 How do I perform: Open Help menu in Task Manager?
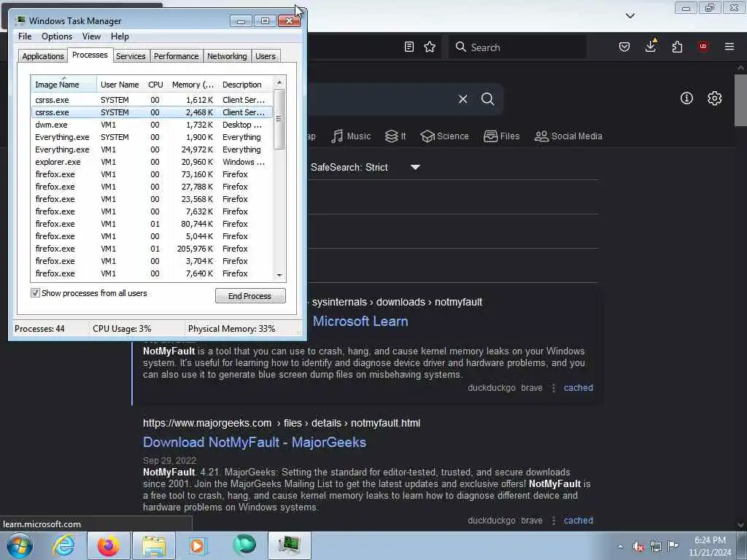point(120,36)
